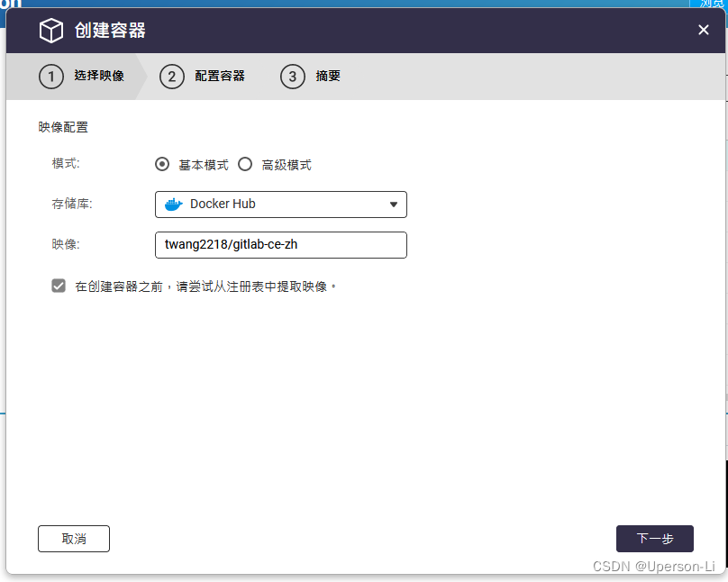728x582 pixels.
Task: Click the 映像 input field
Action: [x=281, y=244]
